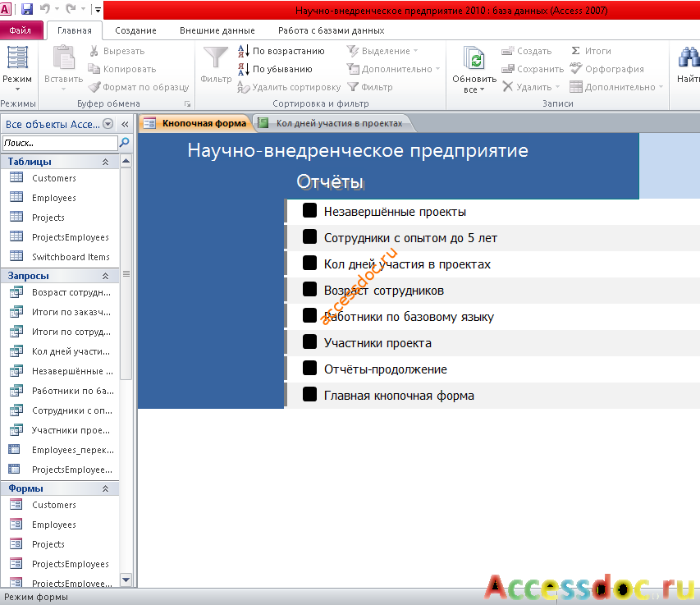700x605 pixels.
Task: Open the Файл tab
Action: (x=21, y=30)
